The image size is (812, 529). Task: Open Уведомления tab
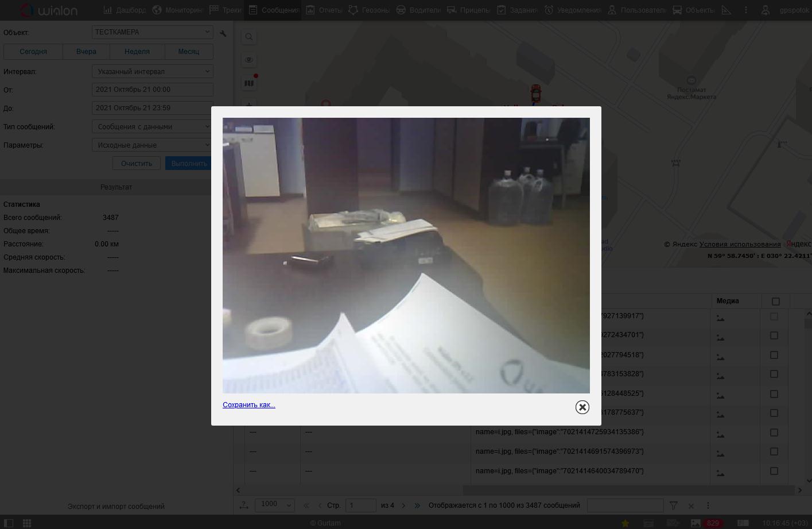[573, 10]
